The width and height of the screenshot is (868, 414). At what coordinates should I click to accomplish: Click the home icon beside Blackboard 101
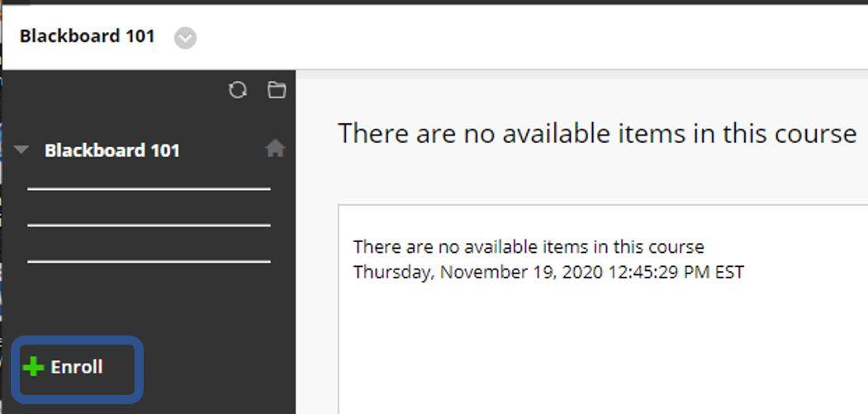pos(275,149)
